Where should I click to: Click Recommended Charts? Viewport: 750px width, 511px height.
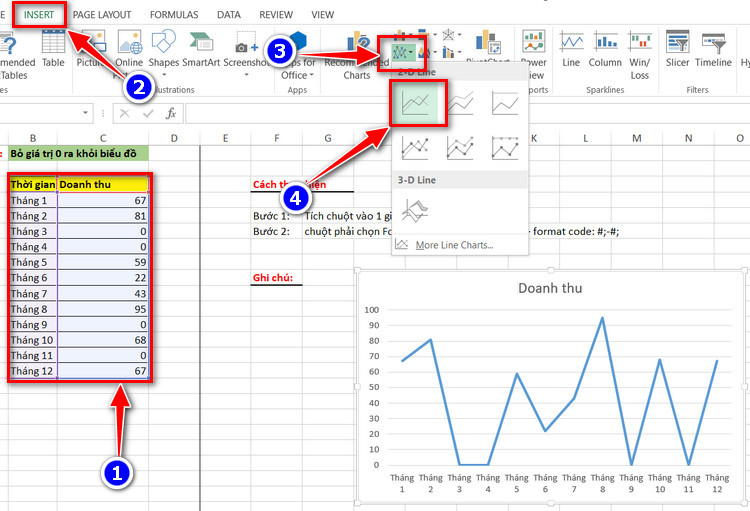tap(356, 55)
